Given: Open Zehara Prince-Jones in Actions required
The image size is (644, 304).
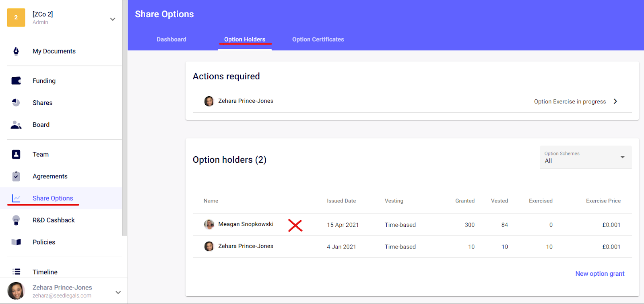Looking at the screenshot, I should 246,101.
